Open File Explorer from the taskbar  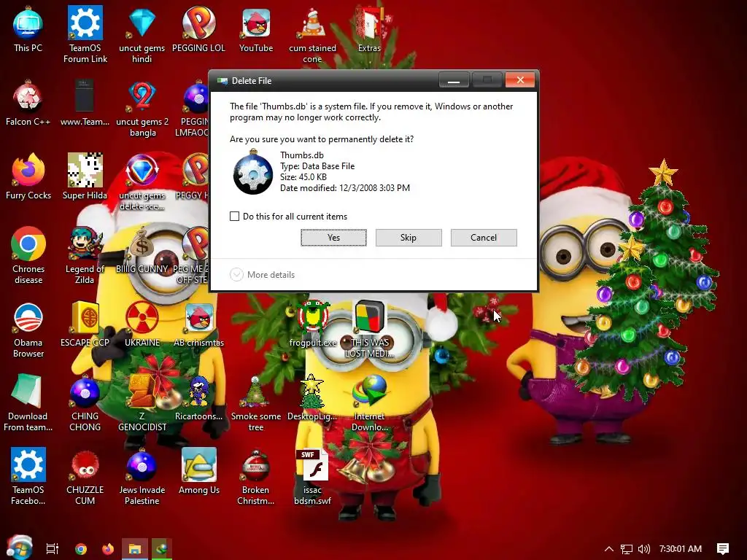[x=135, y=548]
